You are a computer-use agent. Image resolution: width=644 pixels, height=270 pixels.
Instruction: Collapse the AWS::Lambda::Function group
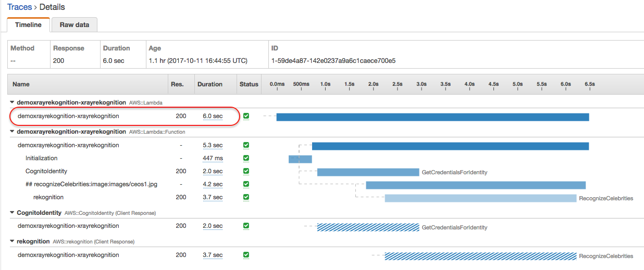tap(13, 132)
